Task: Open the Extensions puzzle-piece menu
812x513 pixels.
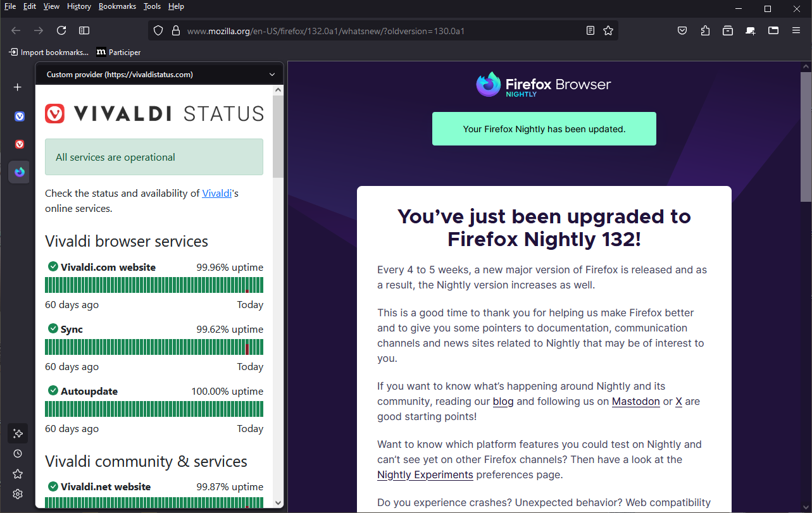Action: pyautogui.click(x=705, y=30)
